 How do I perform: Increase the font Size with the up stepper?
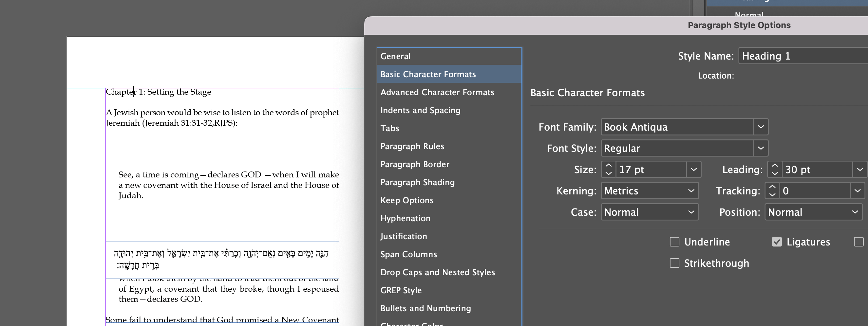click(609, 166)
